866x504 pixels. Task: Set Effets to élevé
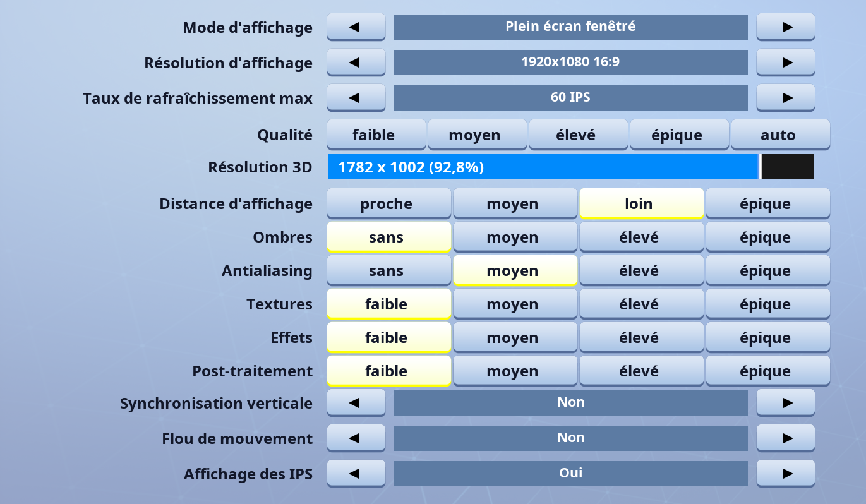pos(642,337)
